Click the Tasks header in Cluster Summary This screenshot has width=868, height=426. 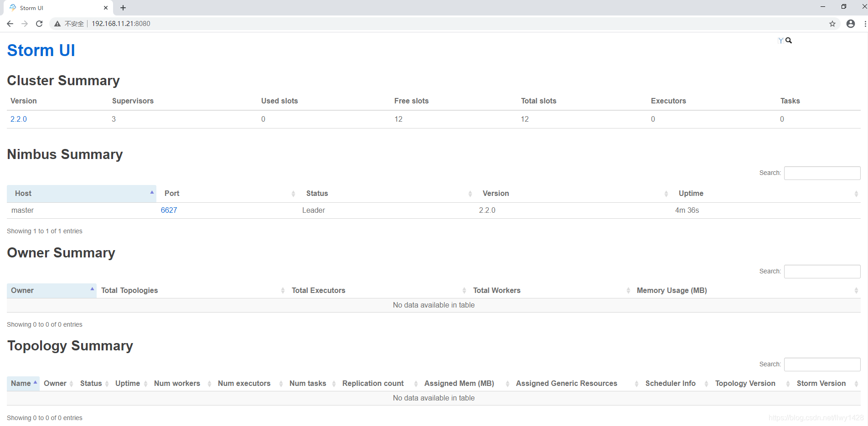(x=790, y=101)
